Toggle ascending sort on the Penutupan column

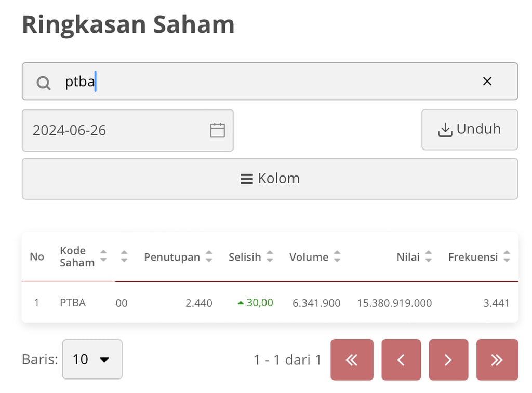209,253
